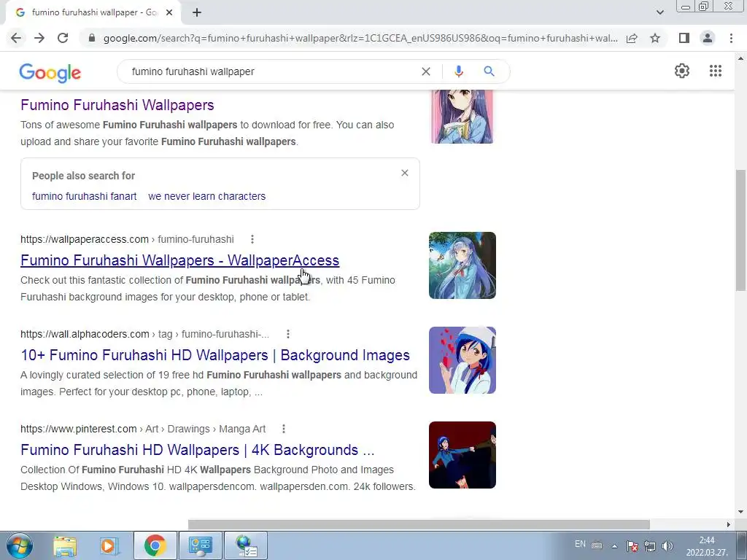Screen dimensions: 747x560
Task: Clear the search query text
Action: (426, 71)
